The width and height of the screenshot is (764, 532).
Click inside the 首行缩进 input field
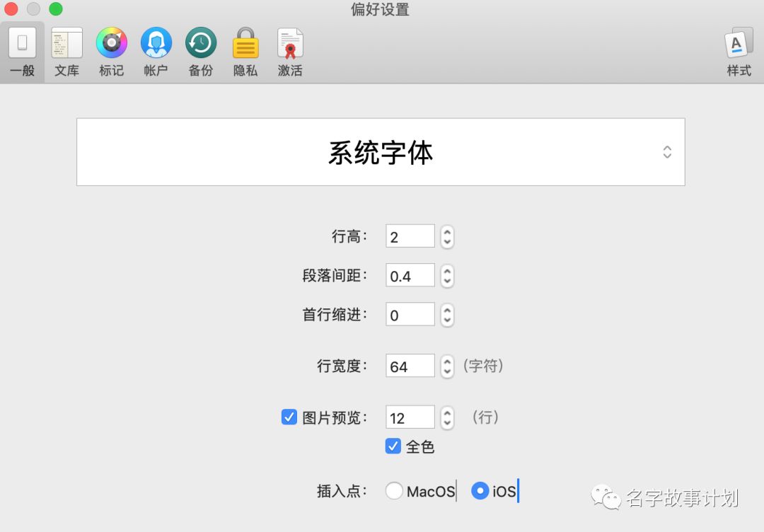(x=409, y=315)
